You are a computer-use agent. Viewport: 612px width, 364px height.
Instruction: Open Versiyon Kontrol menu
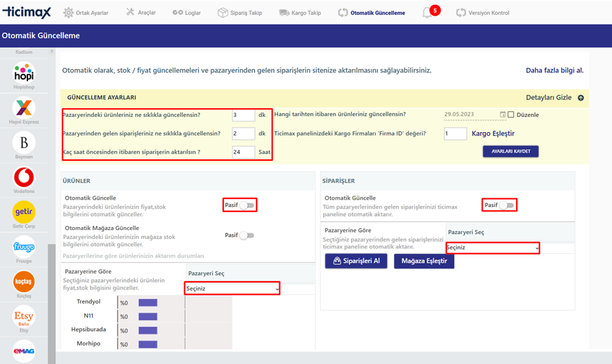click(x=483, y=12)
